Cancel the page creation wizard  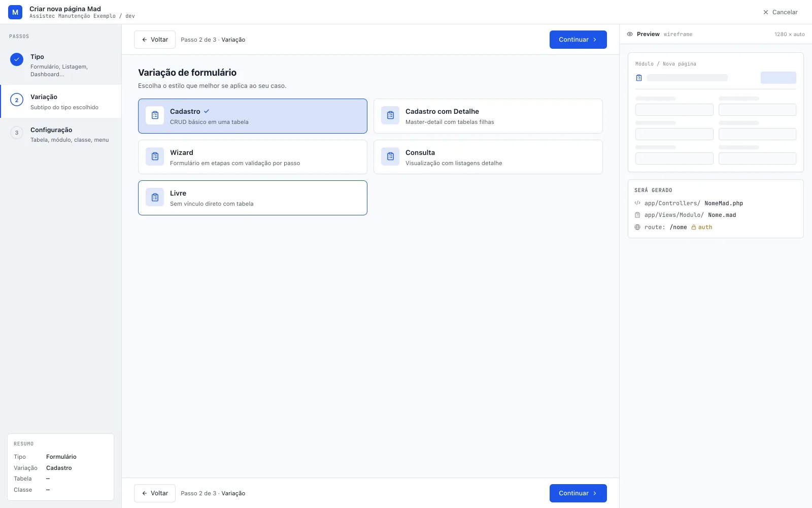tap(781, 12)
